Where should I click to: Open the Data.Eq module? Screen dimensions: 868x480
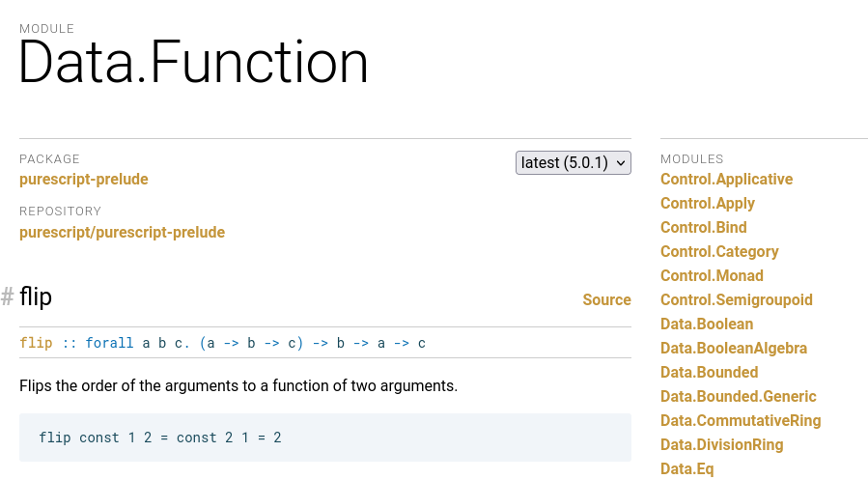click(686, 469)
